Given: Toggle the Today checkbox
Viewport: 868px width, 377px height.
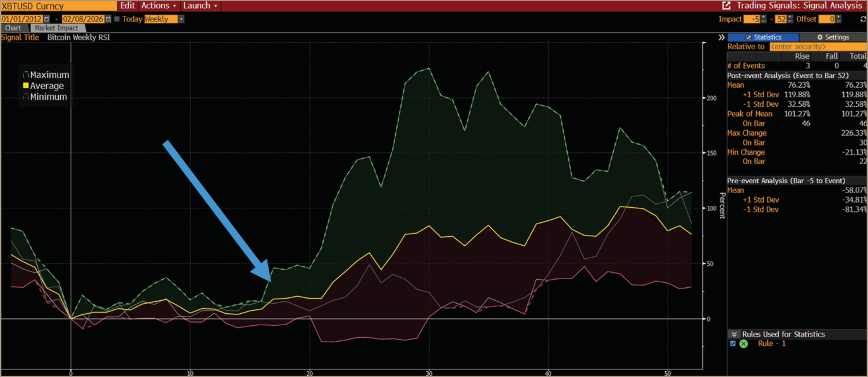Looking at the screenshot, I should coord(117,19).
